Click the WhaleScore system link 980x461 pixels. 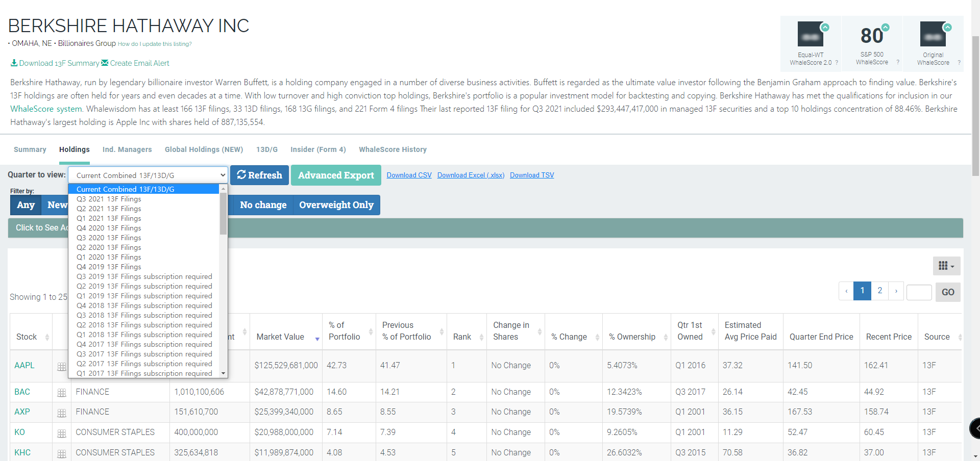[x=46, y=109]
